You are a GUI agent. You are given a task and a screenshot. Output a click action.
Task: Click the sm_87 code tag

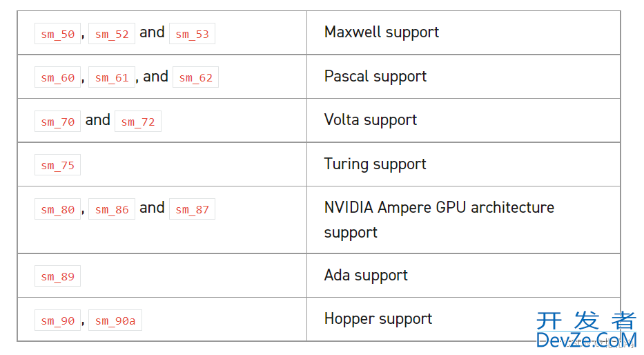point(192,209)
